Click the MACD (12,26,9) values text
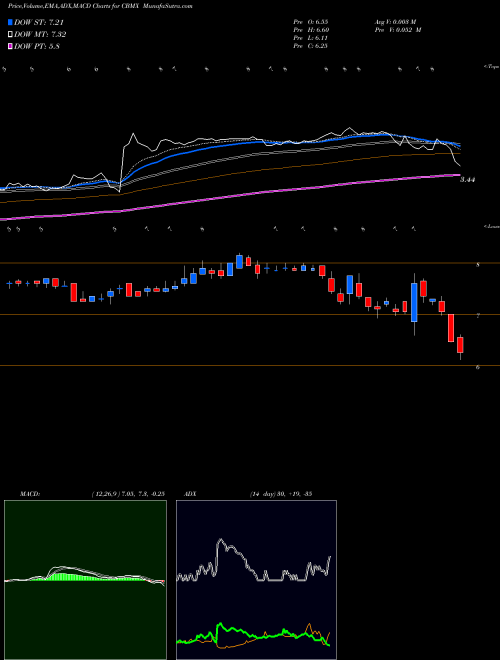 128,494
